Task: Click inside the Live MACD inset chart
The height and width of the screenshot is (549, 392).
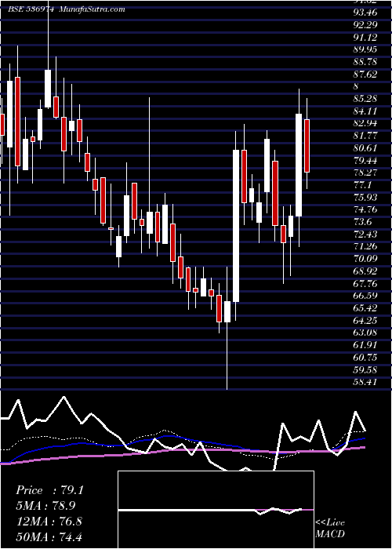Action: pyautogui.click(x=216, y=510)
